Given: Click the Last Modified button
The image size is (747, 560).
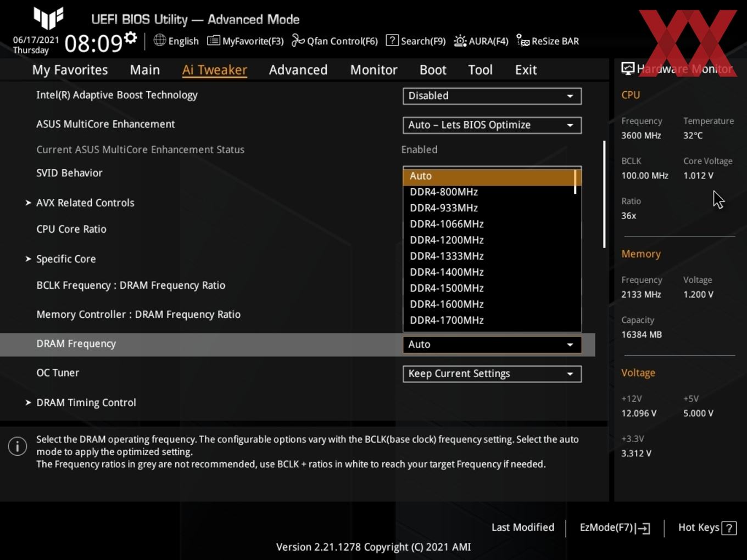Looking at the screenshot, I should coord(523,528).
